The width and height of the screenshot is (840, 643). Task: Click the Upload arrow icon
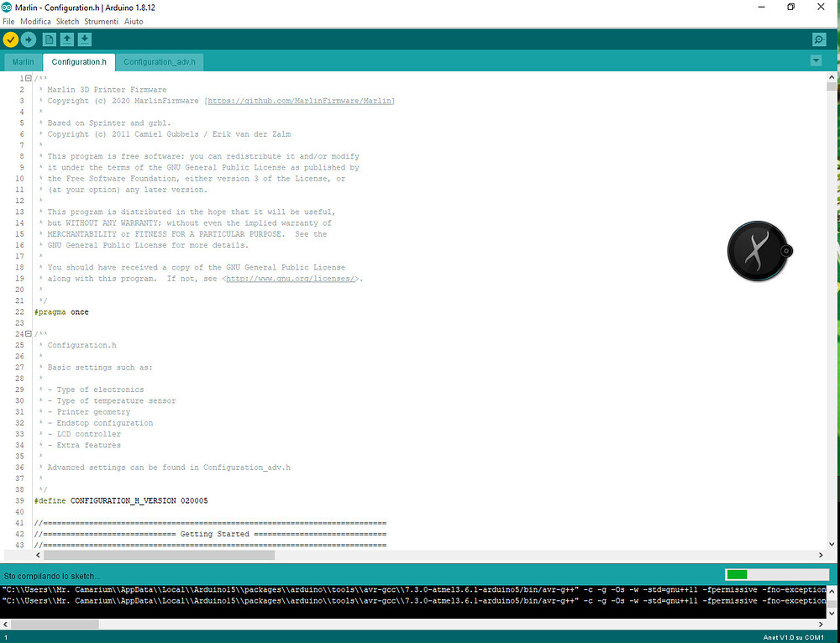[28, 39]
